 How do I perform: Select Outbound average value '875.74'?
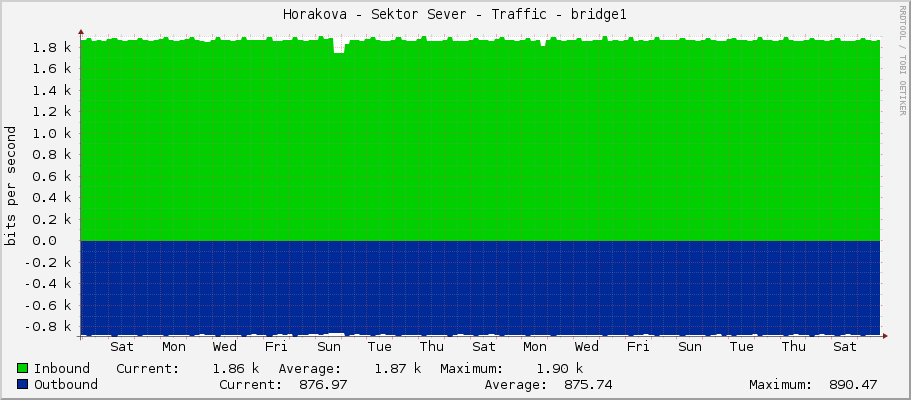[x=588, y=384]
